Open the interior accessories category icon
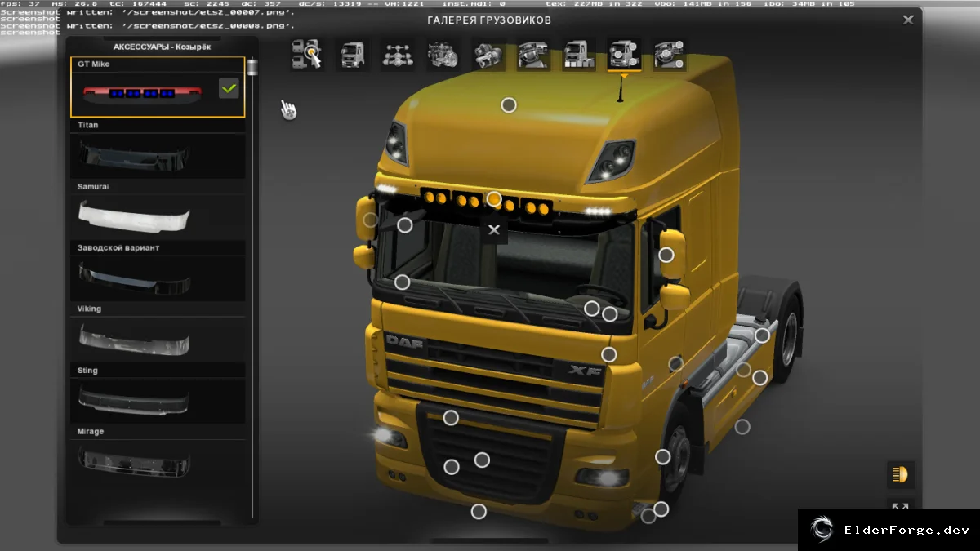 670,55
